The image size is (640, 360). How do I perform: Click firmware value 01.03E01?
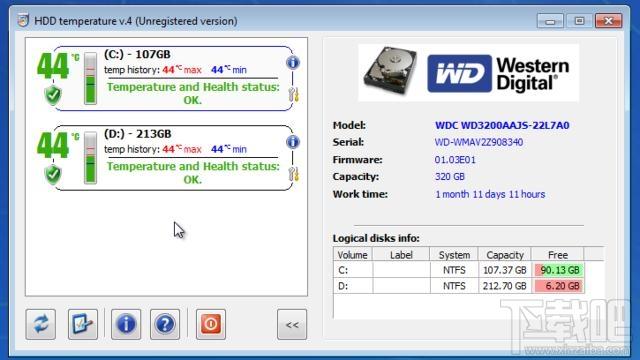tap(455, 160)
